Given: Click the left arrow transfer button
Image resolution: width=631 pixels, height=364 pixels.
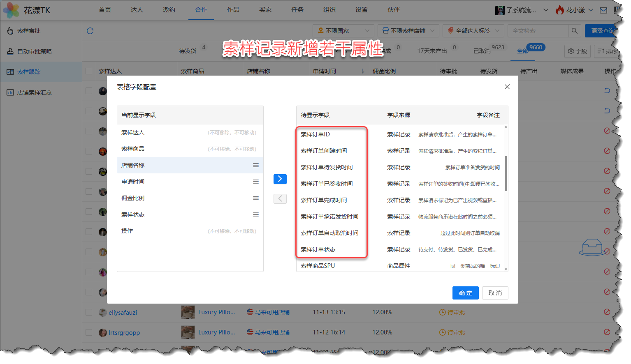Looking at the screenshot, I should [280, 199].
